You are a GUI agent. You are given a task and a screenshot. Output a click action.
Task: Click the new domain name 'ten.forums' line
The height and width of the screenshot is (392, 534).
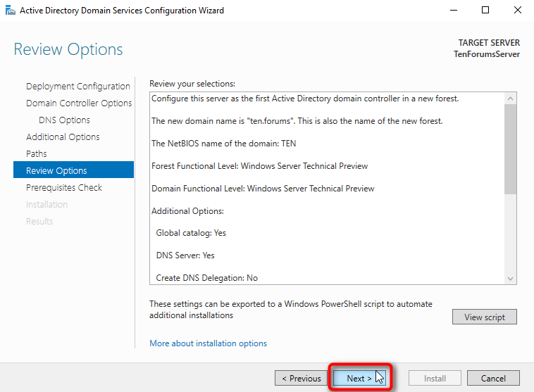297,121
